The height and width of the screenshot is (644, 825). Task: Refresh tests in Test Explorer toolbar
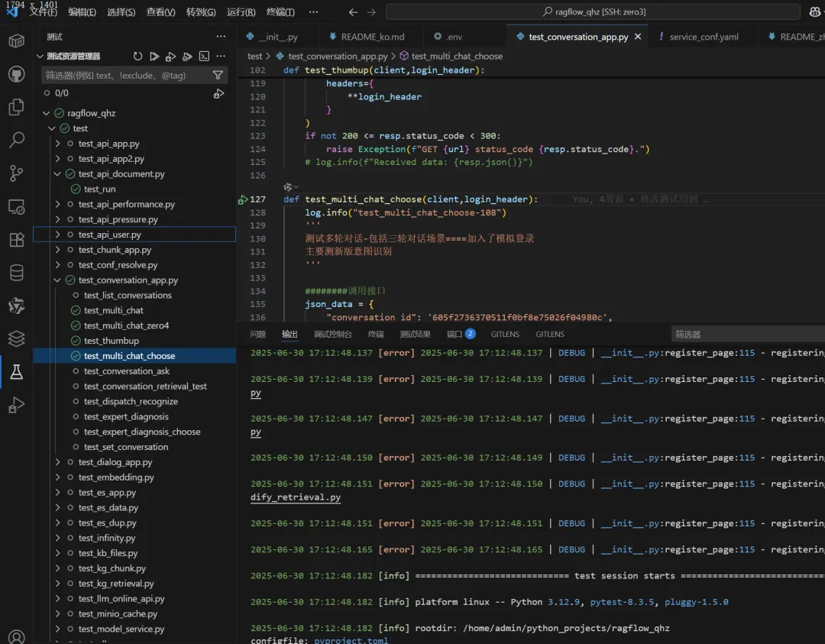click(x=137, y=57)
